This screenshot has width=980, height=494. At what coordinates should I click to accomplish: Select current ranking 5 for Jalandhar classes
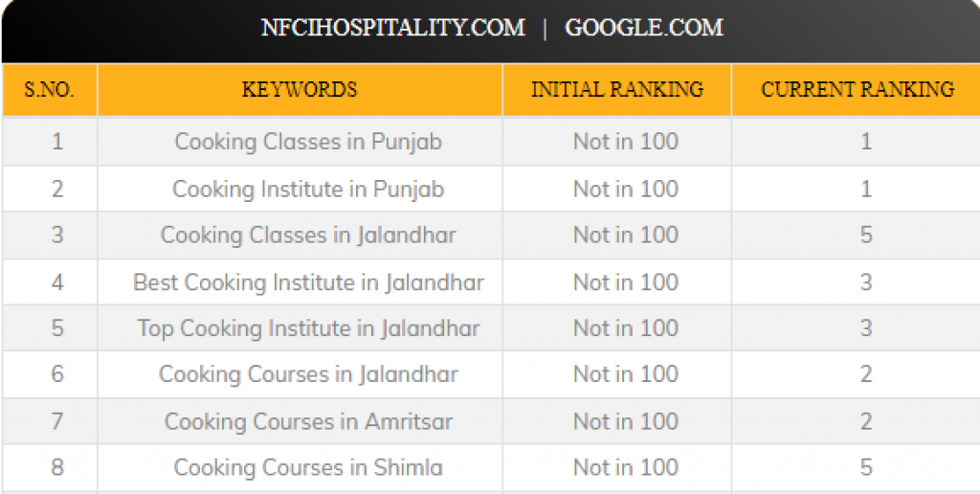coord(865,236)
